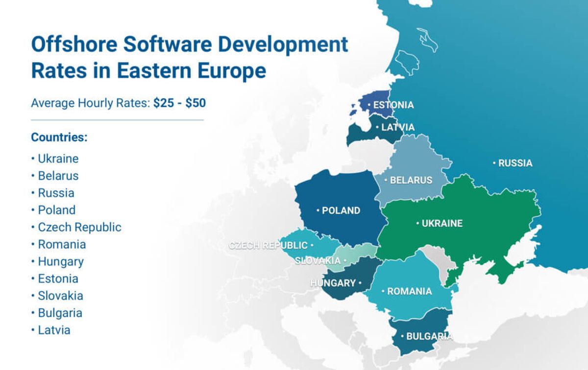This screenshot has height=370, width=588.
Task: Click the title 'Offshore Software Development' heading
Action: tap(190, 45)
